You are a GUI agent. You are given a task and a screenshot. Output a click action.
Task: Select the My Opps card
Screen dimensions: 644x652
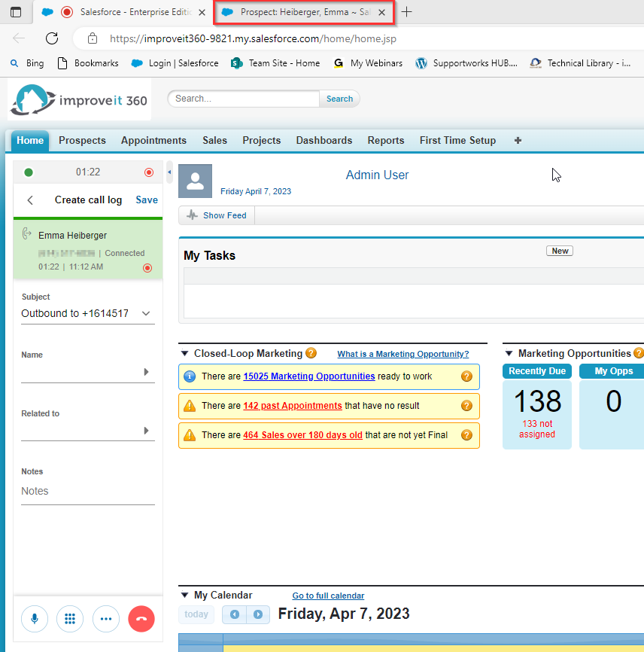point(612,407)
